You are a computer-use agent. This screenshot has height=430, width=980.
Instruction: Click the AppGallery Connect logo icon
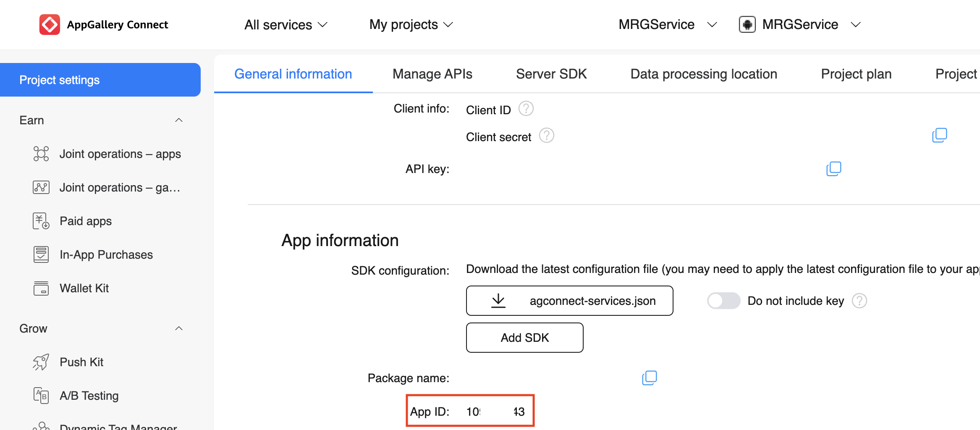(x=50, y=25)
